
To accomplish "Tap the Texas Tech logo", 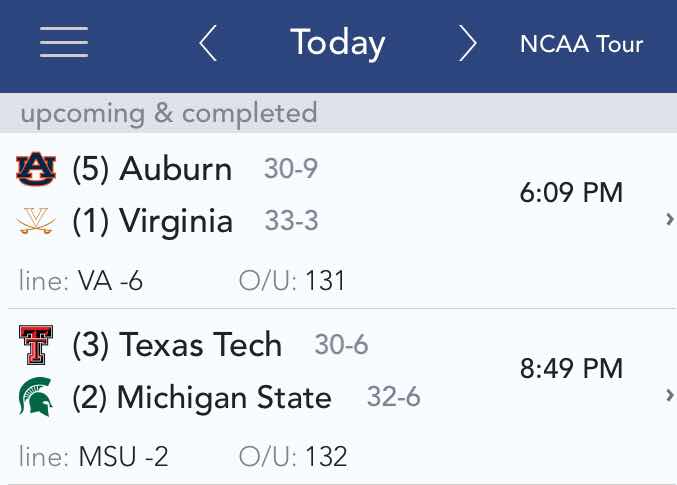I will (x=36, y=345).
